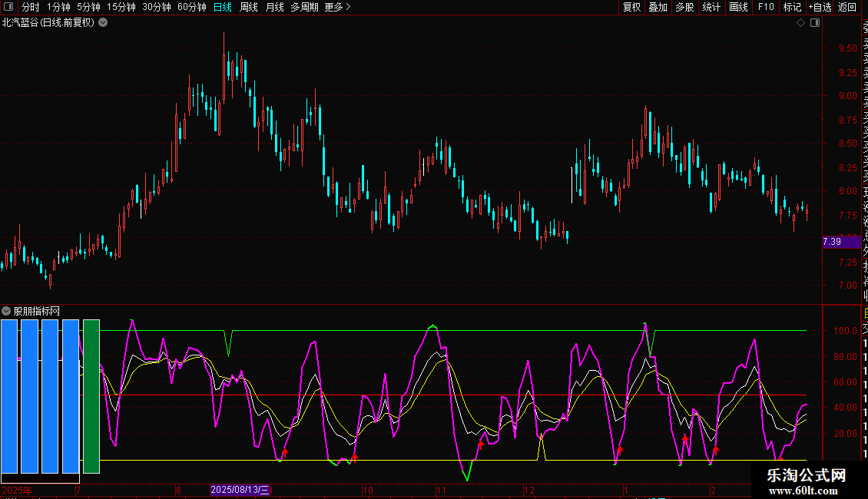Screen dimensions: 868x499
Task: Toggle the right side panel icon
Action: [x=815, y=23]
